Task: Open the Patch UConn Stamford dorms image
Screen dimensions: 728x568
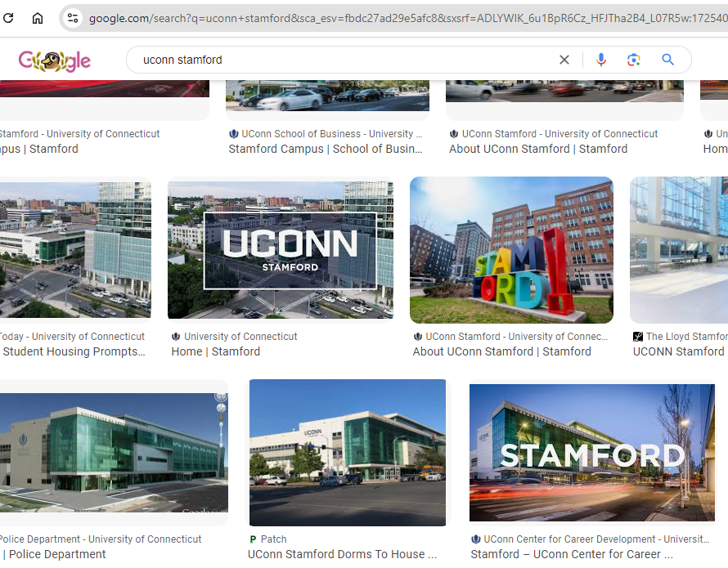Action: [348, 453]
